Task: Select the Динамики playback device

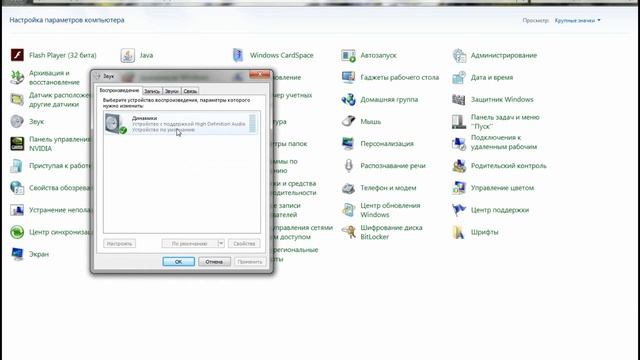Action: tap(181, 123)
